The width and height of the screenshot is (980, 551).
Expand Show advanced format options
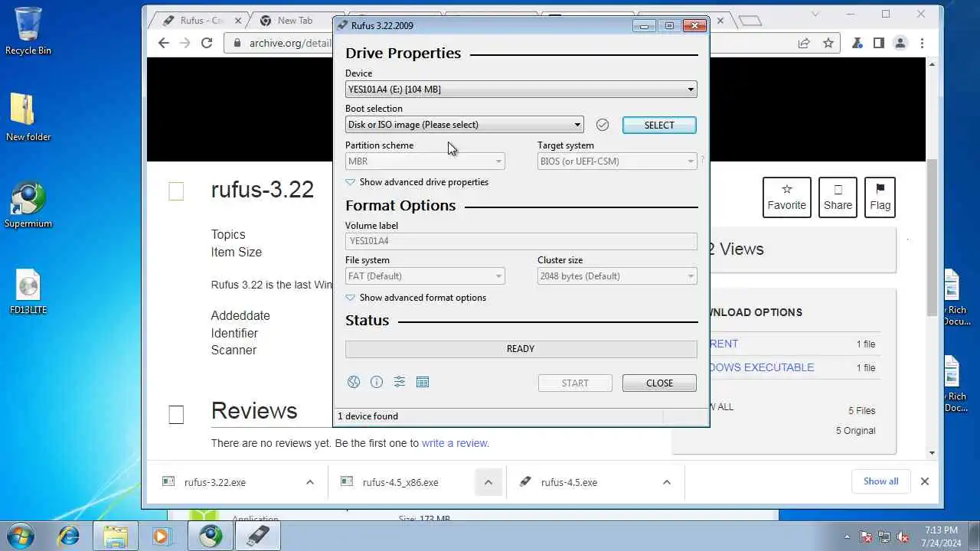tap(416, 298)
